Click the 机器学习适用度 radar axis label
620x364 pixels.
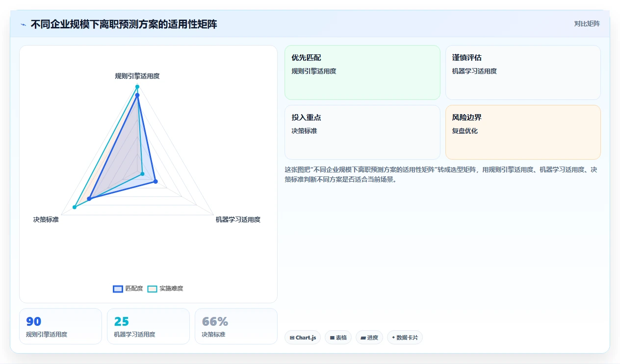tap(238, 219)
